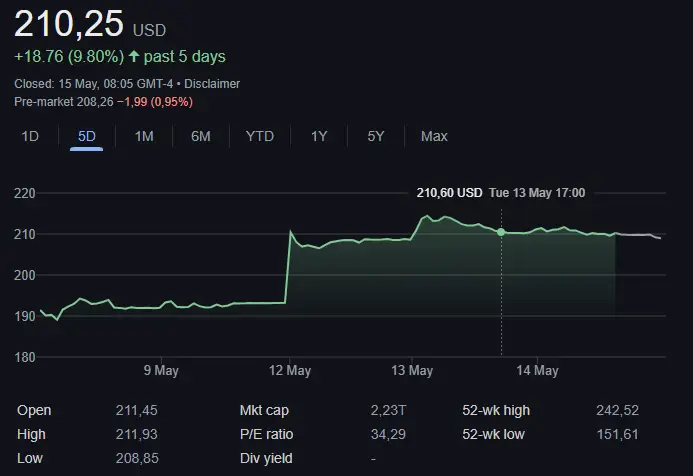Click the 52-wk high value 242,52

click(617, 410)
